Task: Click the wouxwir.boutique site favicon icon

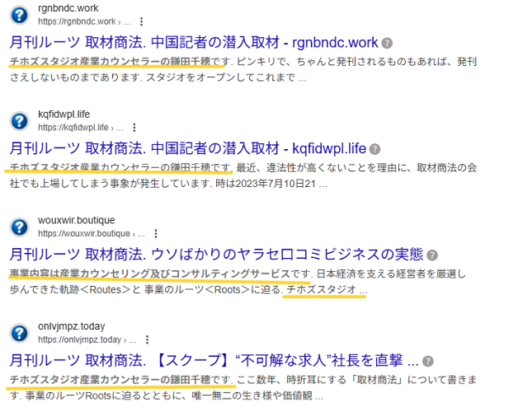Action: (19, 227)
